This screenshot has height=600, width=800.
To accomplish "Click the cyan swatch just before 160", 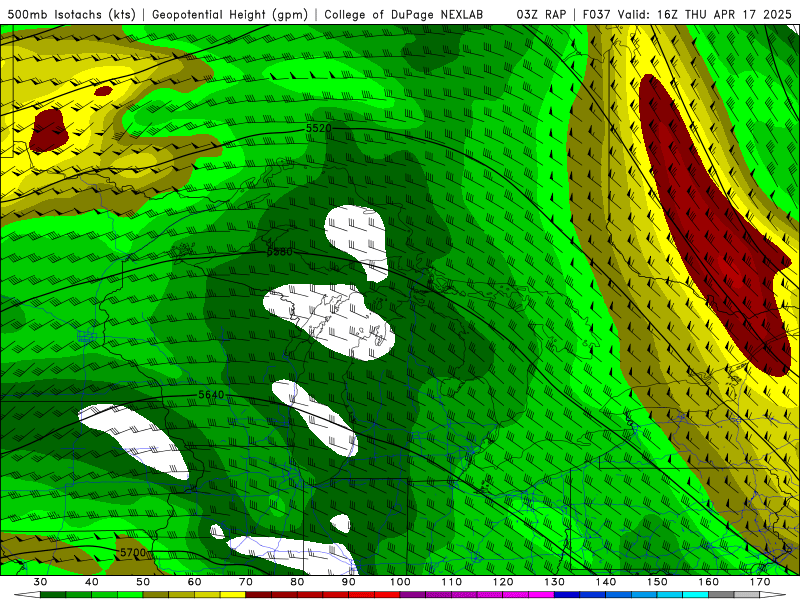I will (695, 595).
